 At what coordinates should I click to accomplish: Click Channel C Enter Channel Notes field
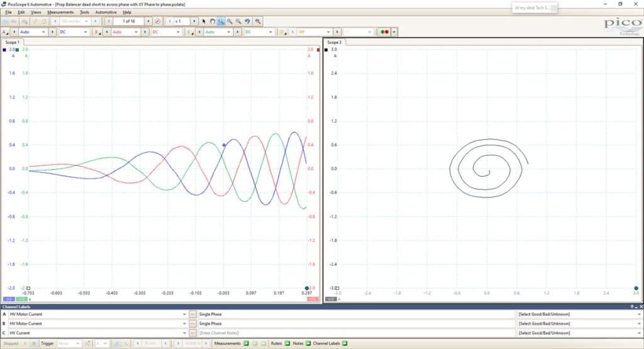pos(356,333)
